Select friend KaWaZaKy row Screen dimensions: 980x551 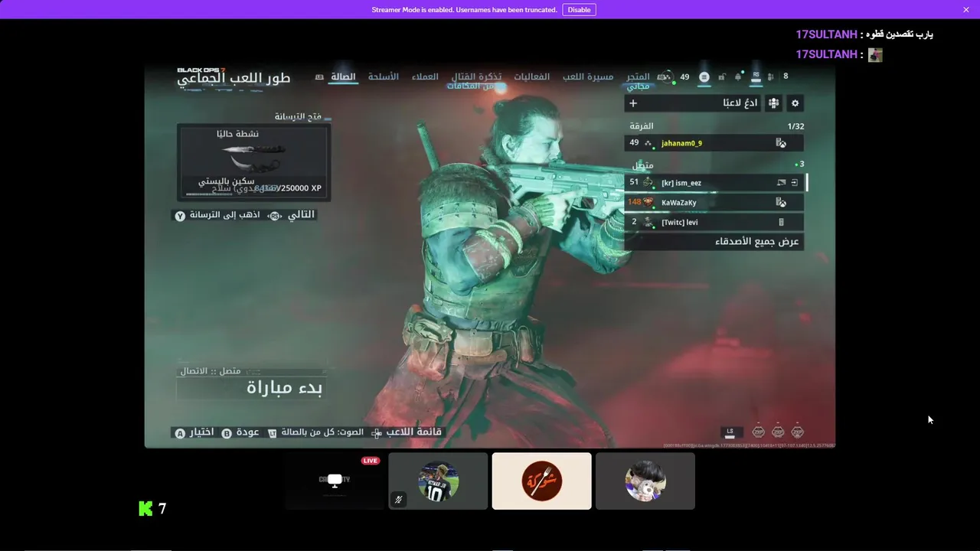point(714,203)
